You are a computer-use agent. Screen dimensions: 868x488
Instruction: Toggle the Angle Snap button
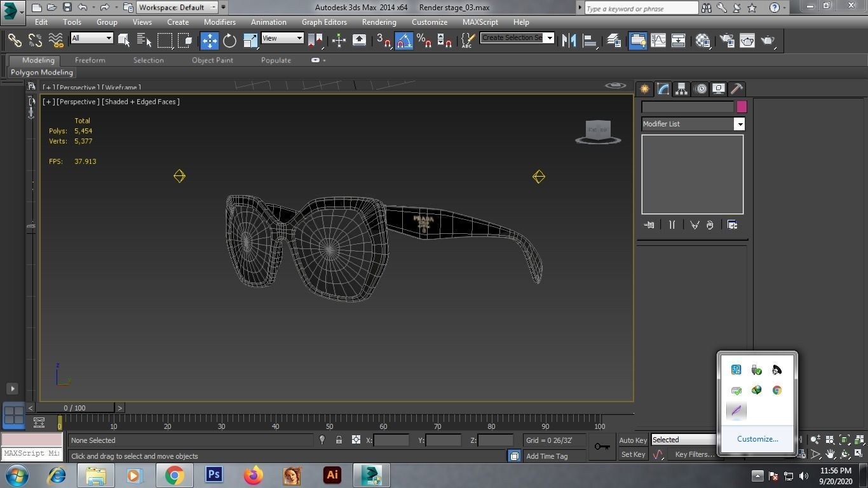click(404, 40)
